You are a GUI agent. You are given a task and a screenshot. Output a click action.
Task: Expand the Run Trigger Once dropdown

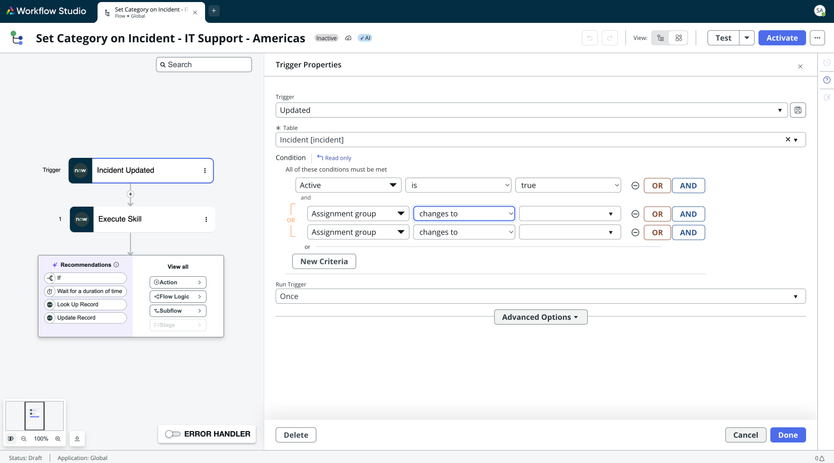pyautogui.click(x=540, y=297)
